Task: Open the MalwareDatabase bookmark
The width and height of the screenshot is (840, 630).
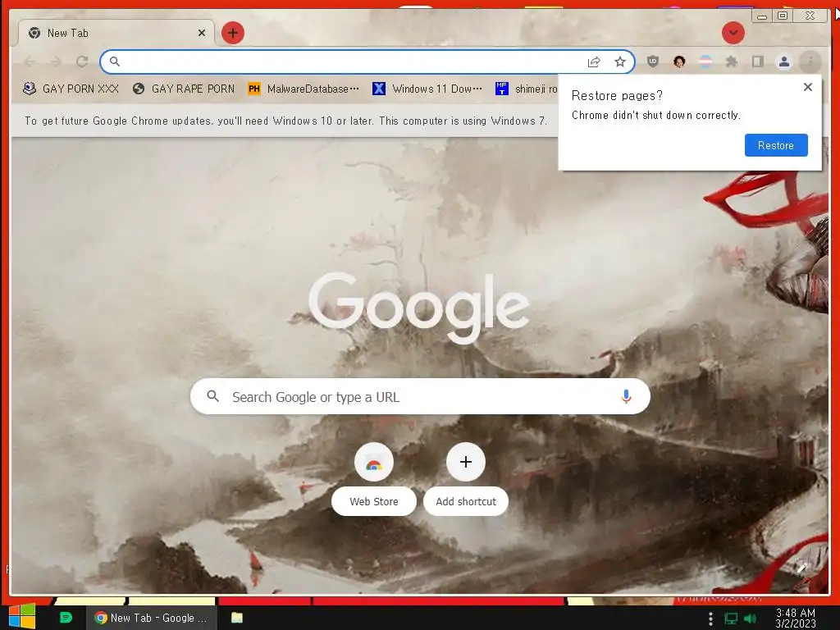Action: point(304,89)
